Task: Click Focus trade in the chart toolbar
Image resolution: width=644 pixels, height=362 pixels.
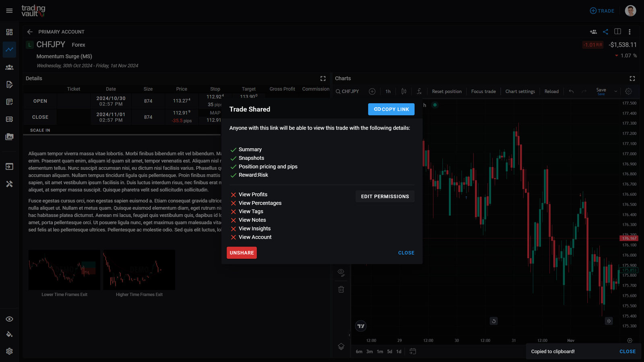Action: (x=483, y=91)
